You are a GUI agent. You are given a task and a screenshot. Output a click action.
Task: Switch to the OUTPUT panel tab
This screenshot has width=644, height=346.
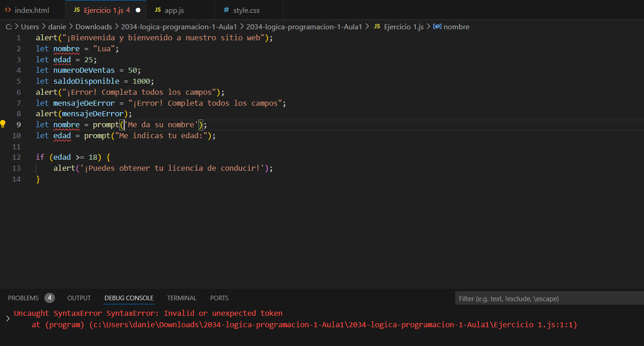click(79, 298)
